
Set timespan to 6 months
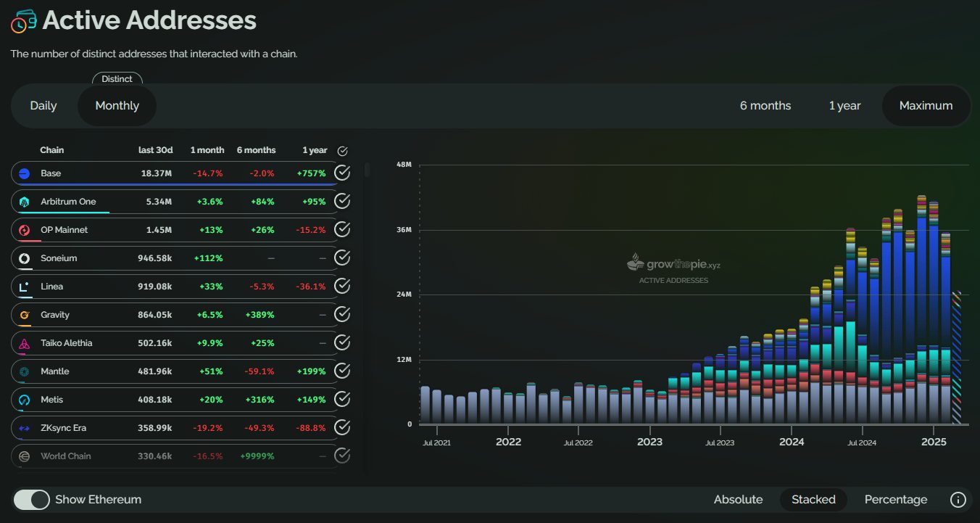tap(765, 106)
